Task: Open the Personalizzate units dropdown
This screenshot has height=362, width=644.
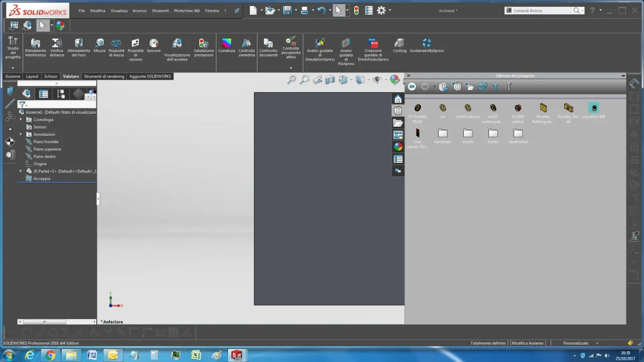Action: 579,343
